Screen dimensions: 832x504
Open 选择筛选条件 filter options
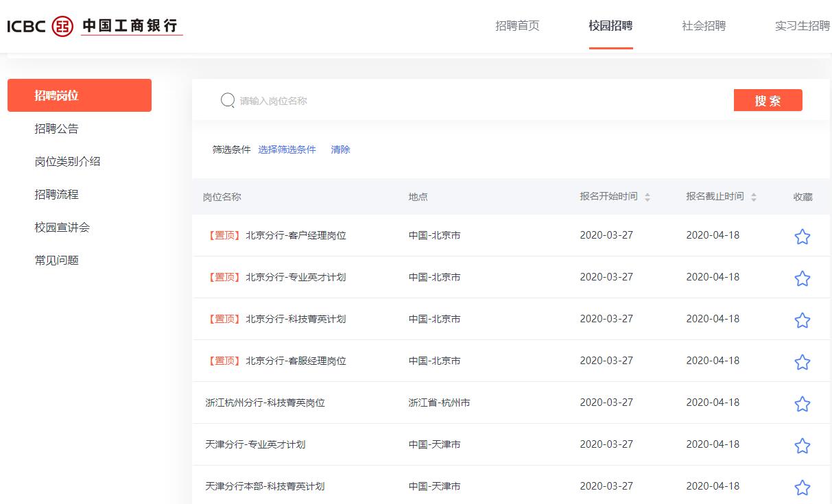(x=287, y=149)
